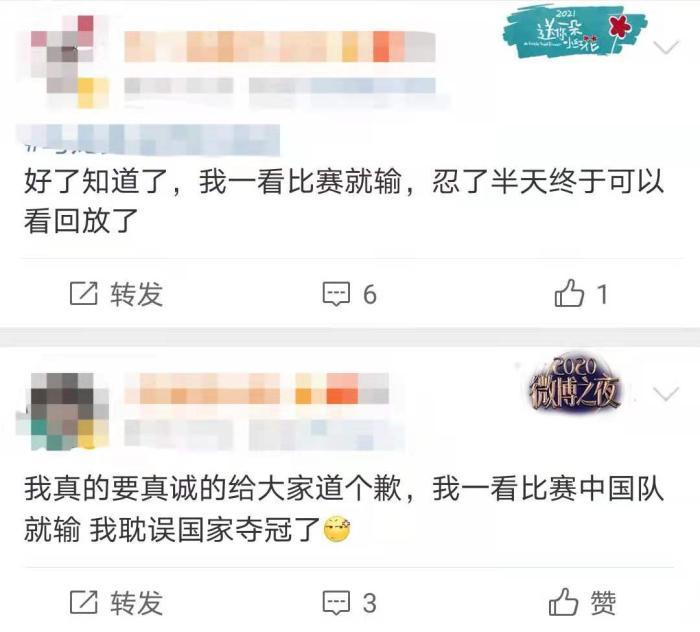Click the 赞 label on second post
Image resolution: width=700 pixels, height=632 pixels.
point(604,603)
